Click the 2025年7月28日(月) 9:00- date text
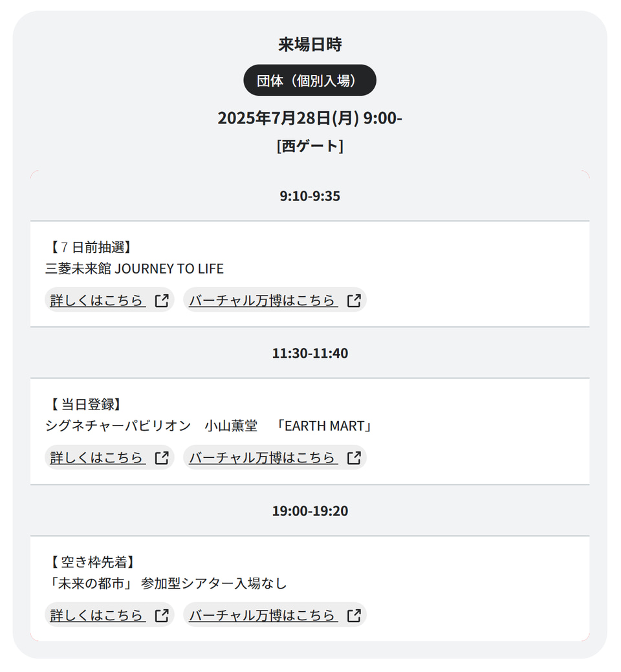 click(x=310, y=118)
